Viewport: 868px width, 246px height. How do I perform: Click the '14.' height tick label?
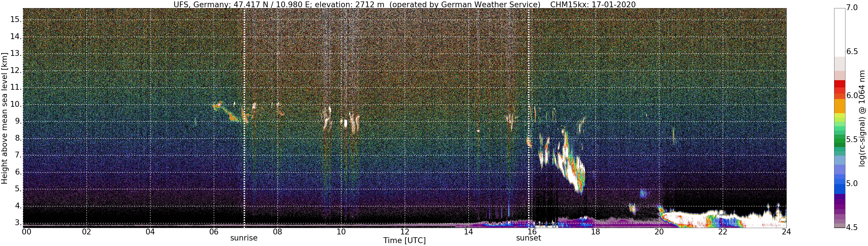pos(16,36)
